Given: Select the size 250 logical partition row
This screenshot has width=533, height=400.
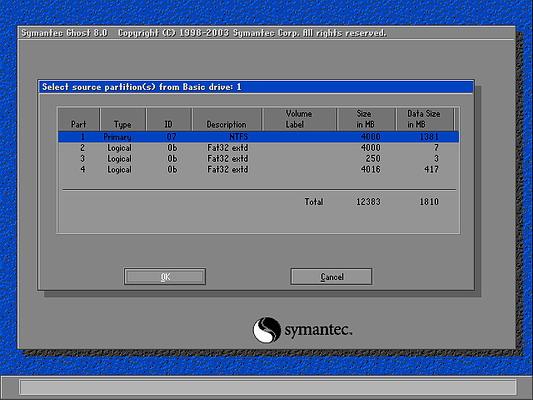Looking at the screenshot, I should pyautogui.click(x=258, y=159).
